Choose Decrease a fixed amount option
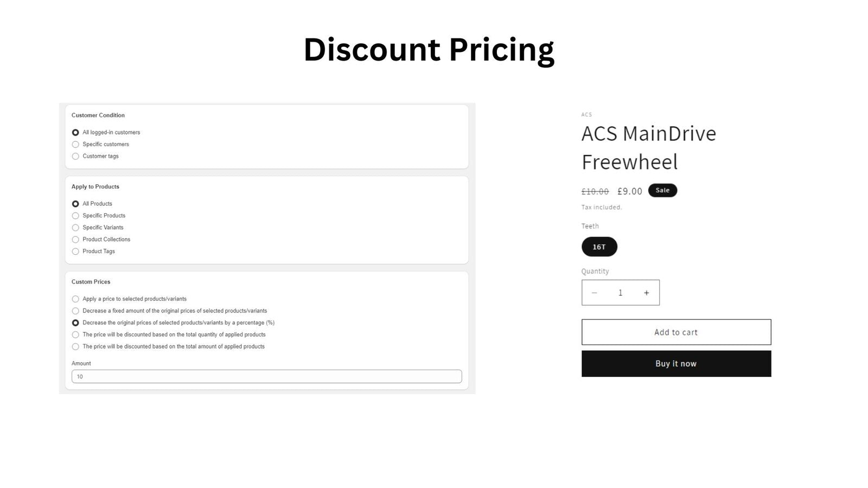Screen dimensions: 868x488 point(75,311)
